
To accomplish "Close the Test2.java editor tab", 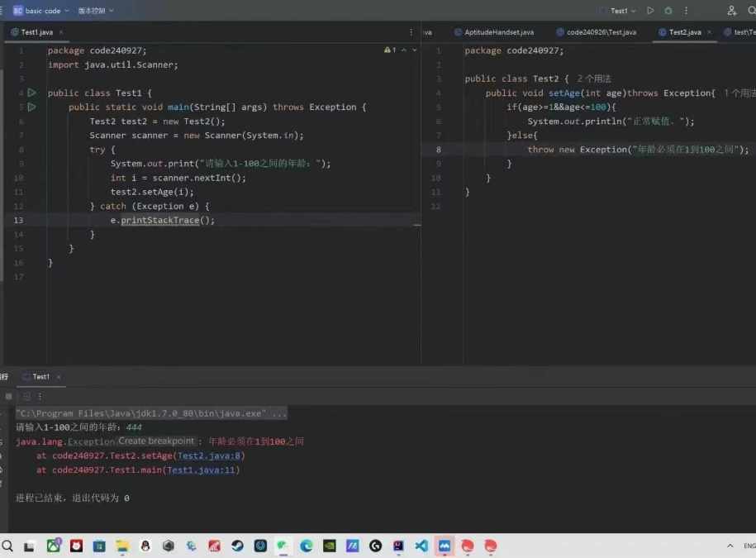I will pos(709,32).
